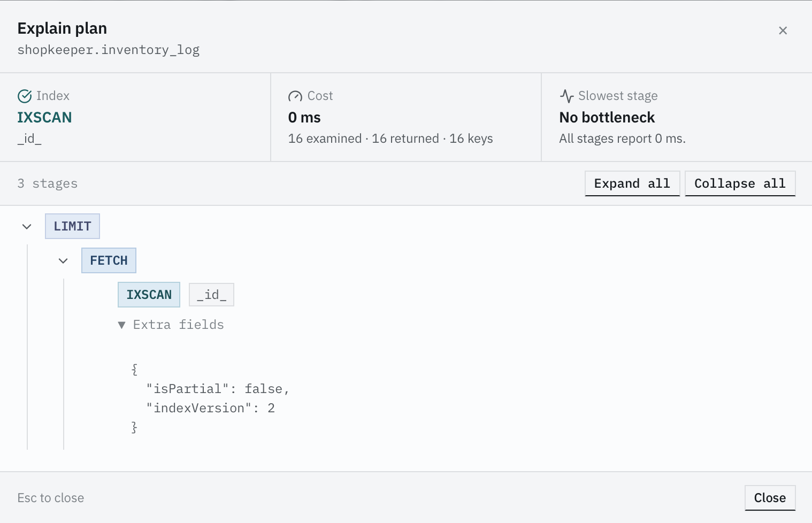Click the "indexVersion": 2 line

point(210,408)
